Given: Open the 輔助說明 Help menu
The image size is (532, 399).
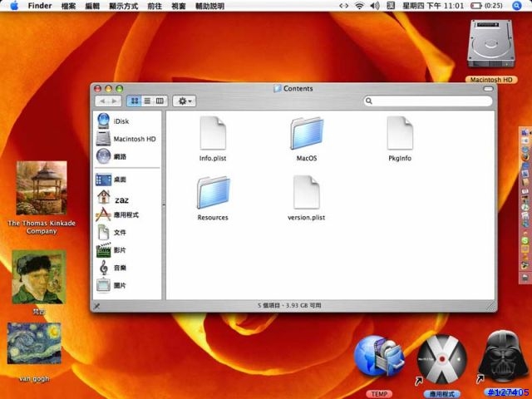Looking at the screenshot, I should point(210,6).
